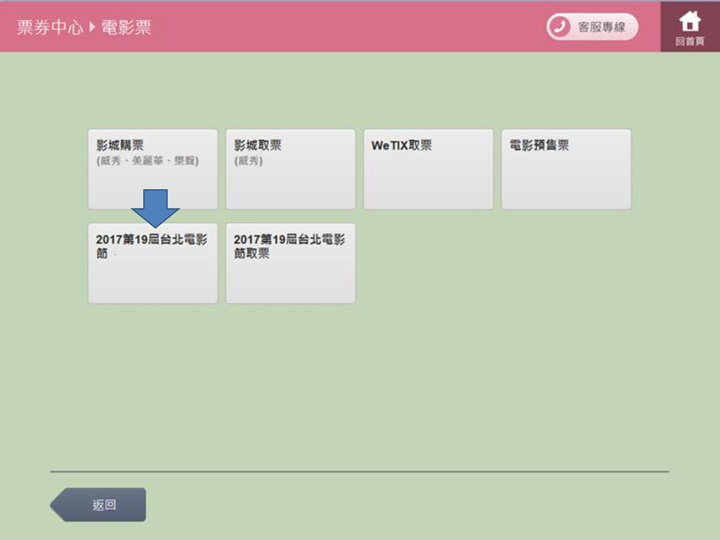Image resolution: width=720 pixels, height=540 pixels.
Task: Click the 票券中心 breadcrumb
Action: tap(50, 27)
